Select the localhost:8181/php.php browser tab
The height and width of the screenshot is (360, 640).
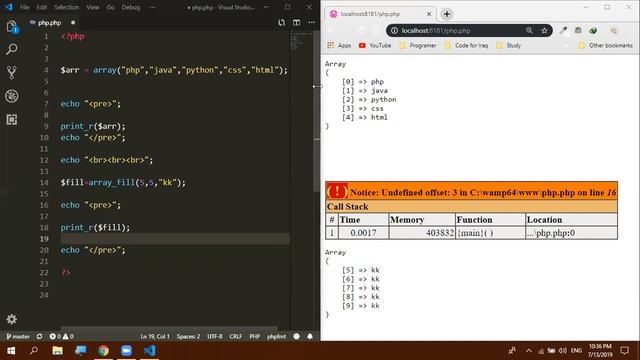pyautogui.click(x=380, y=14)
